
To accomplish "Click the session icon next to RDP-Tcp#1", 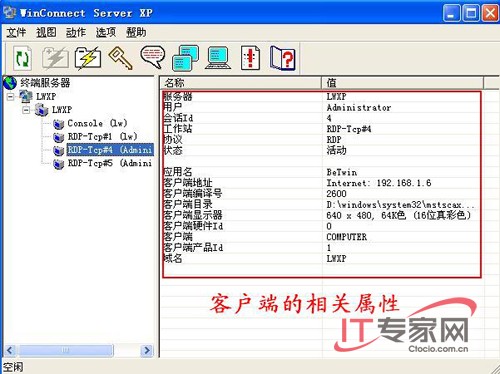I will (x=59, y=137).
